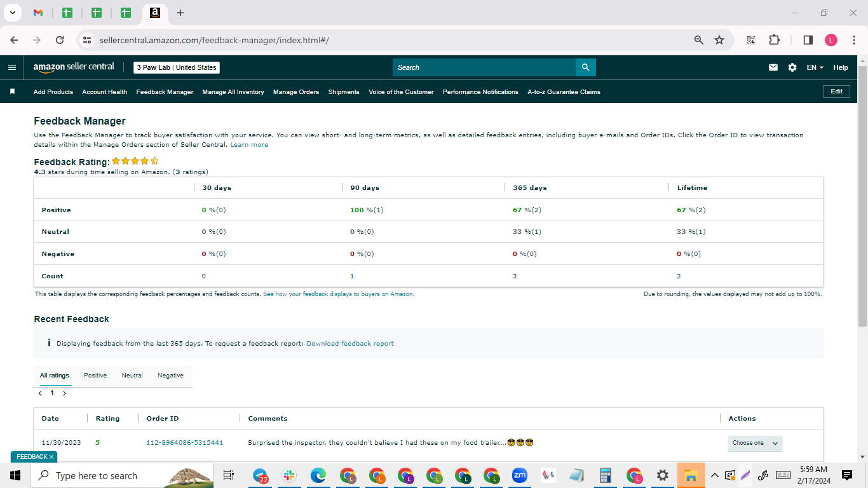Image resolution: width=868 pixels, height=488 pixels.
Task: Open the Choose one actions dropdown
Action: pyautogui.click(x=755, y=443)
